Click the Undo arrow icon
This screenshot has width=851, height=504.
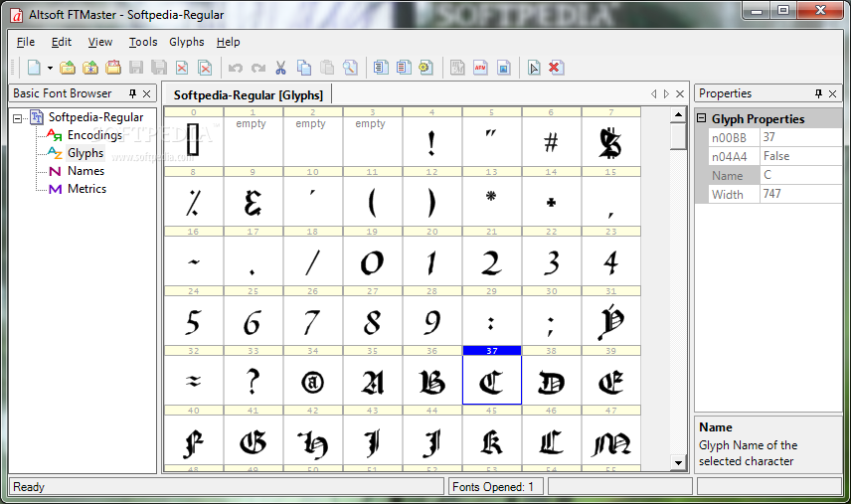(x=235, y=68)
